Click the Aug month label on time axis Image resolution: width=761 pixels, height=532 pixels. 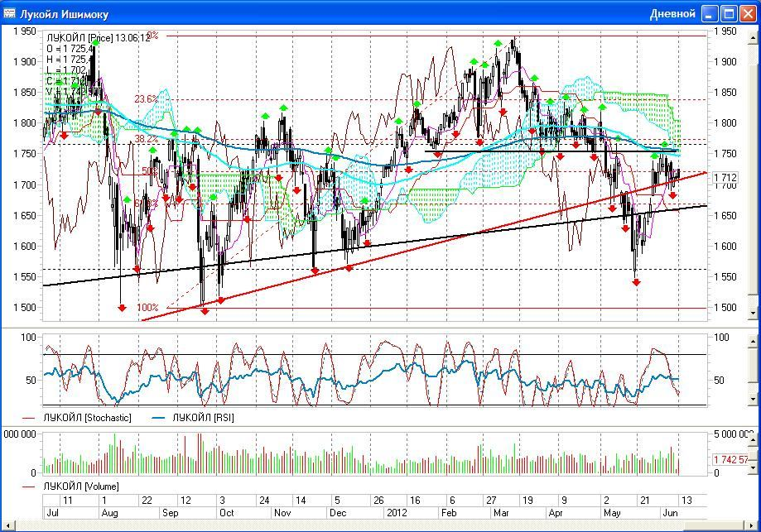[x=109, y=513]
